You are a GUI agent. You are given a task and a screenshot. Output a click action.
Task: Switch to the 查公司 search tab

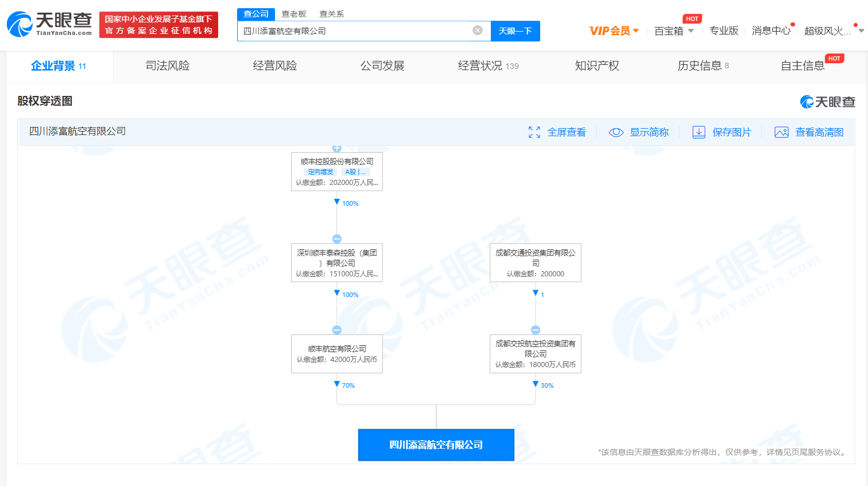(x=256, y=14)
